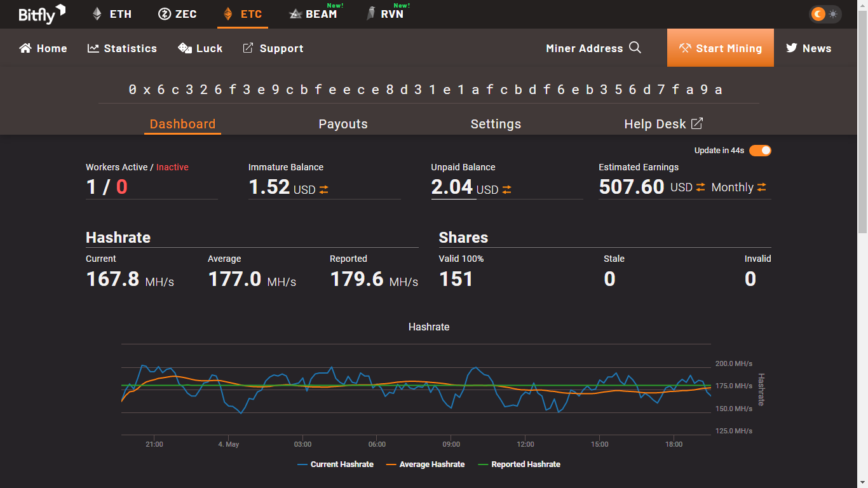Click the Bitfly logo

pyautogui.click(x=42, y=14)
